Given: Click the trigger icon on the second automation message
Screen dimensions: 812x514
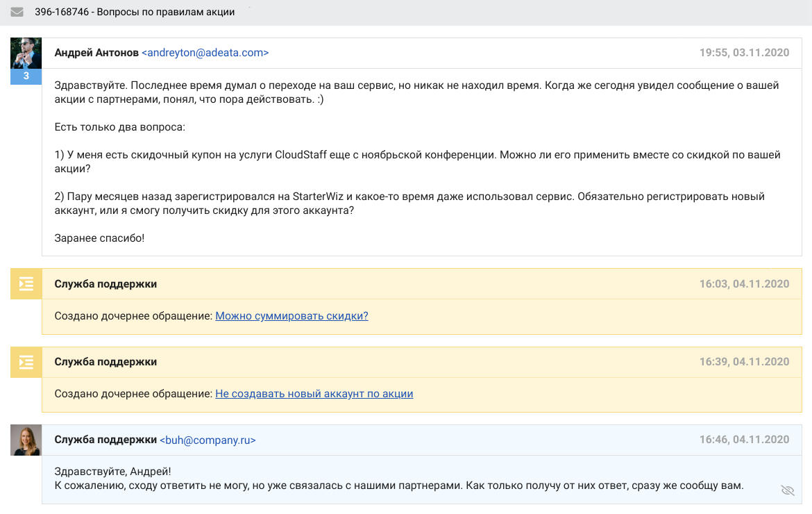Looking at the screenshot, I should pos(26,362).
